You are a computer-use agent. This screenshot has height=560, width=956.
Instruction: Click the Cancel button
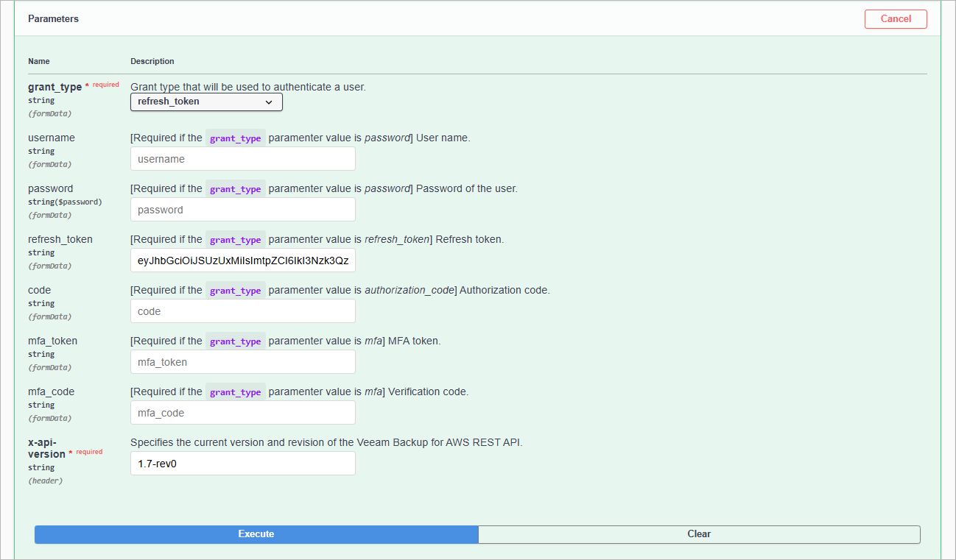point(896,19)
